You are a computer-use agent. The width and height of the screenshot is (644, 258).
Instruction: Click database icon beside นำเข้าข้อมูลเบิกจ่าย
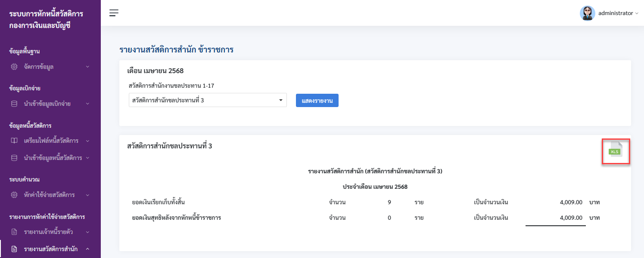click(14, 104)
